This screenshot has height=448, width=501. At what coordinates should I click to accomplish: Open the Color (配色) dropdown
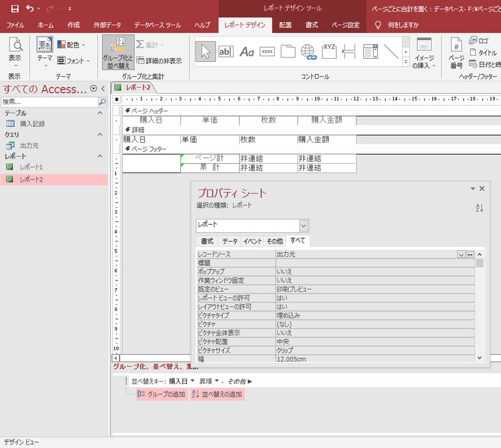71,44
